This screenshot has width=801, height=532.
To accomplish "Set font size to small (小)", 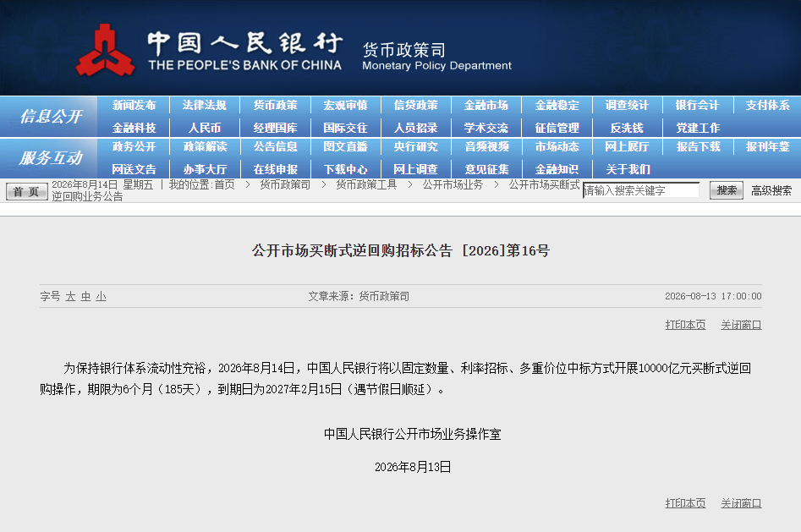I will pos(101,296).
